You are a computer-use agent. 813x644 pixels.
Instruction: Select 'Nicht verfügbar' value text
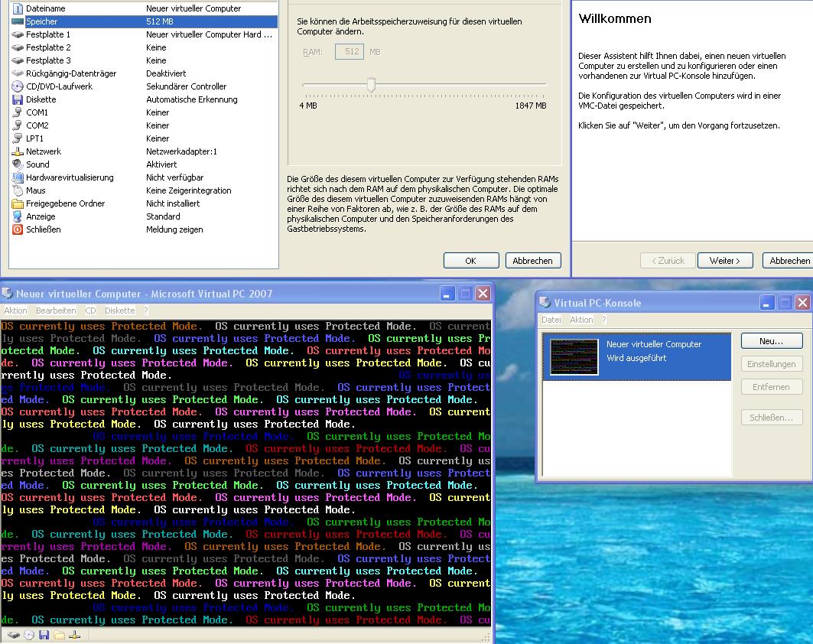click(174, 177)
